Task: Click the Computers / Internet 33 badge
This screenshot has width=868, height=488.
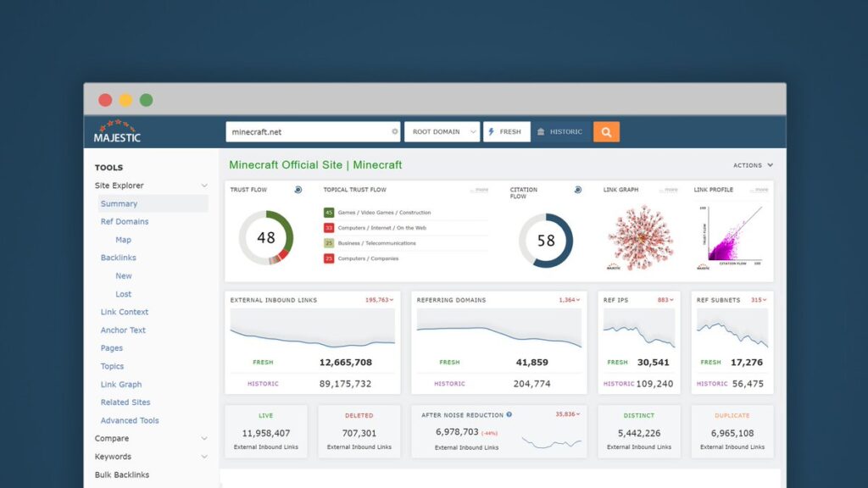Action: click(329, 227)
